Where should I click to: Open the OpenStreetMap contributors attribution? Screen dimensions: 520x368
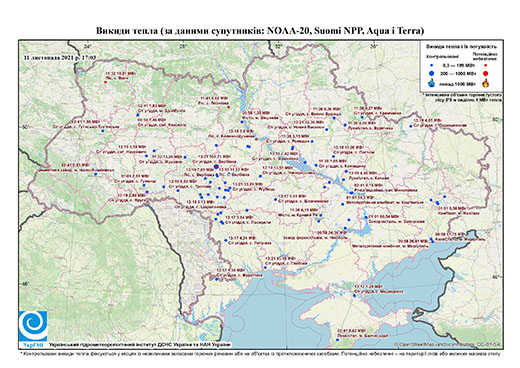(x=447, y=344)
